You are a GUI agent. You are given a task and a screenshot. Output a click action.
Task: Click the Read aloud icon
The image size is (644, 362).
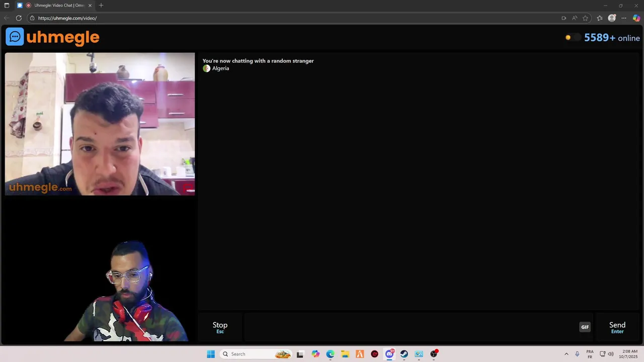coord(575,18)
